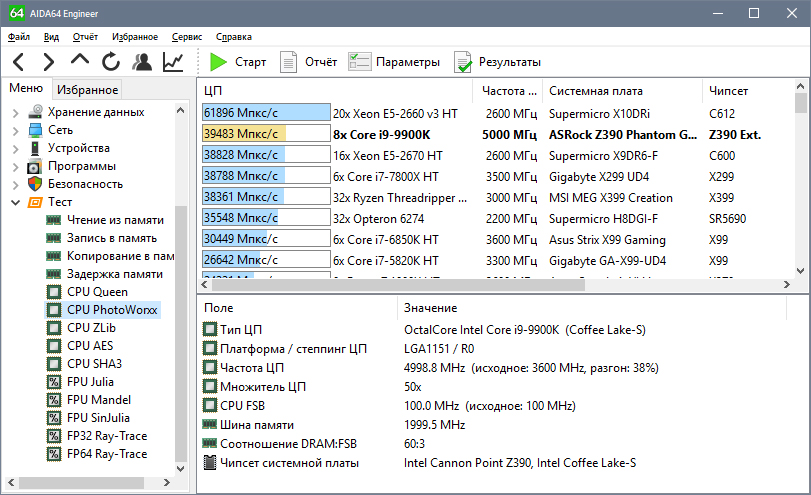The height and width of the screenshot is (495, 811).
Task: Collapse the Тест tree node
Action: [15, 202]
